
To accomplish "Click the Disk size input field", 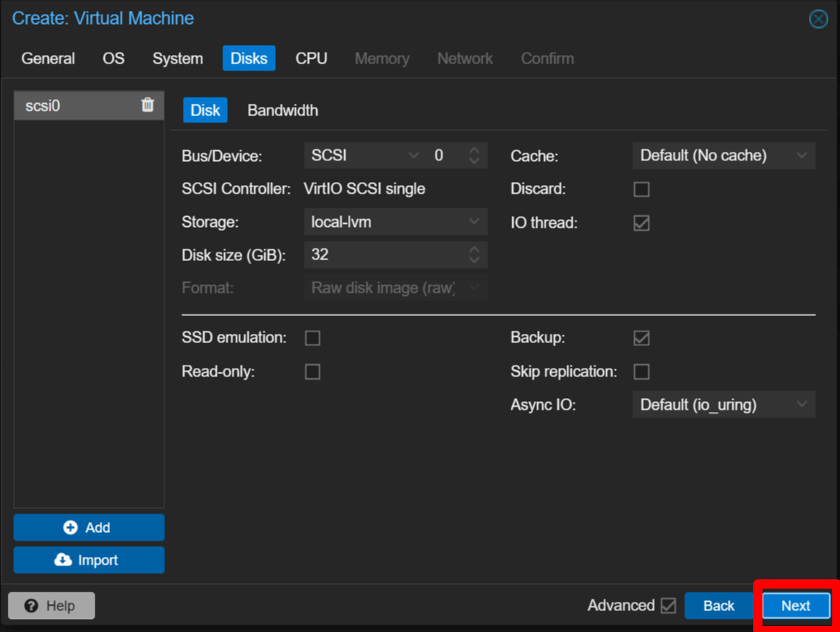I will tap(384, 254).
